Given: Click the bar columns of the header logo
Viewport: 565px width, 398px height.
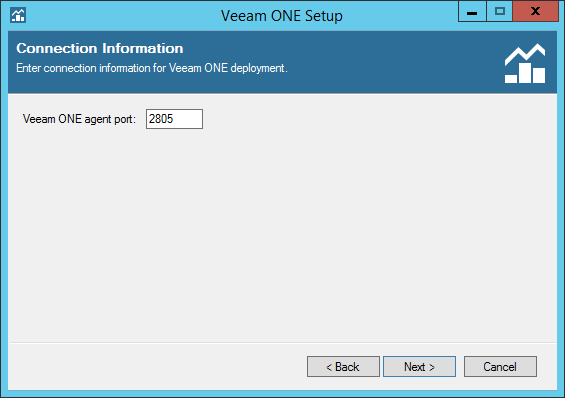Looking at the screenshot, I should coord(525,73).
